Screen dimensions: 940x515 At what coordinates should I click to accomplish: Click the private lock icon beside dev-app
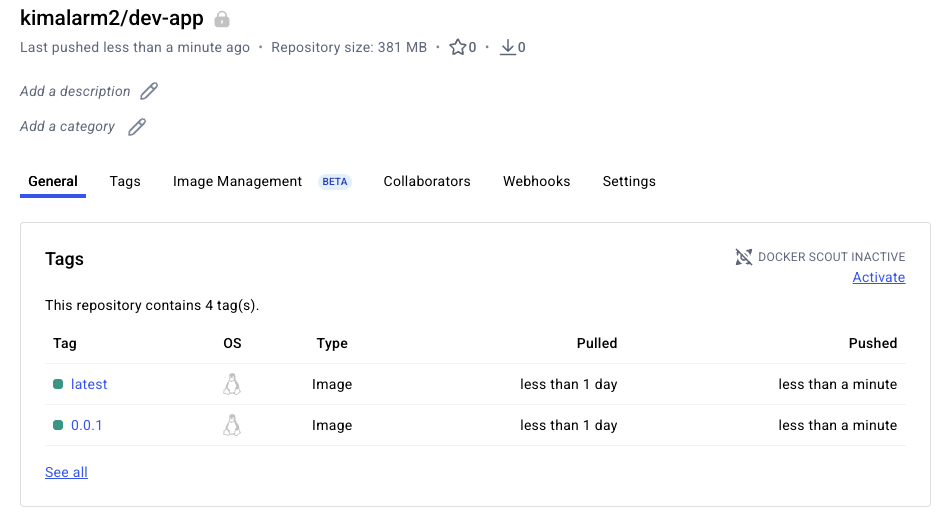click(222, 19)
